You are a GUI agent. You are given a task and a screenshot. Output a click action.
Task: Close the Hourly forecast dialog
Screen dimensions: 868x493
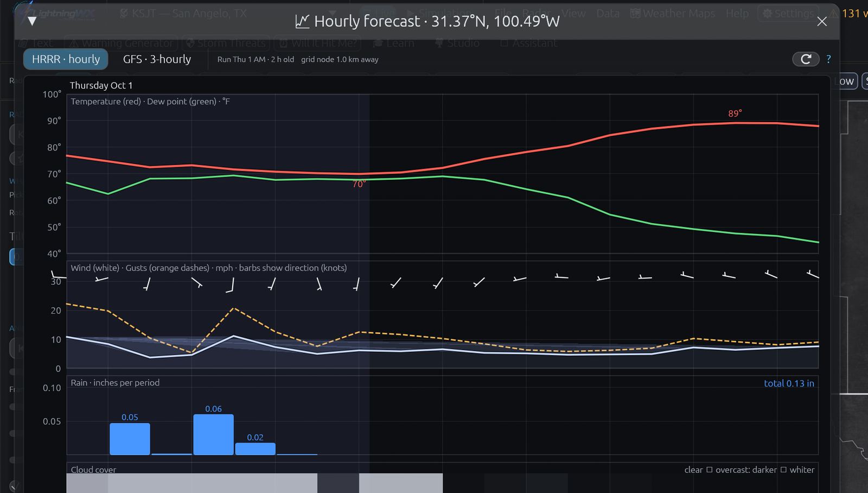tap(822, 21)
